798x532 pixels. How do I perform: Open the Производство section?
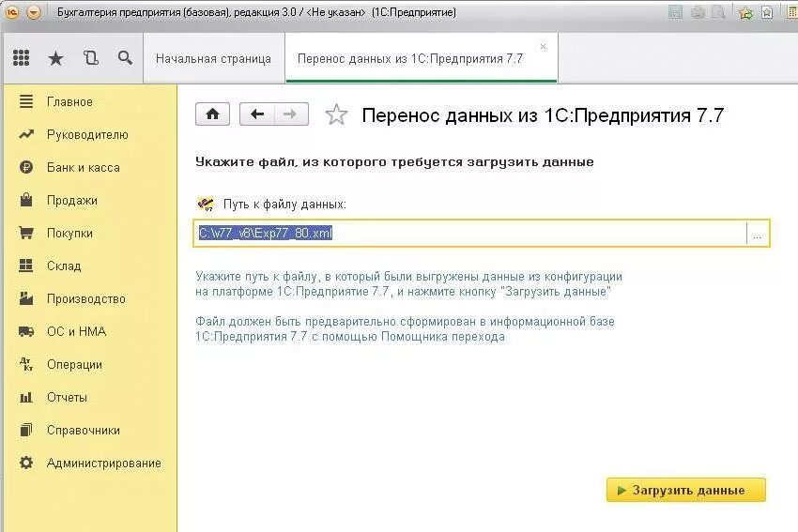(88, 298)
